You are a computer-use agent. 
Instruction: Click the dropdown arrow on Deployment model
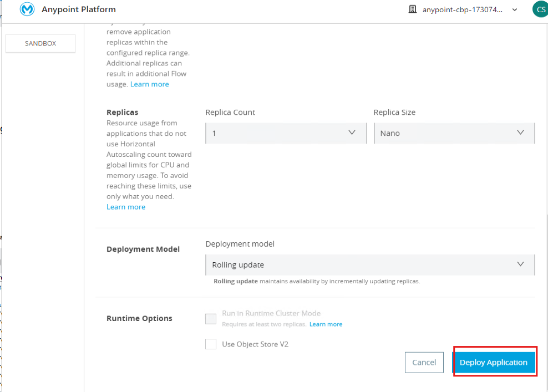pyautogui.click(x=520, y=264)
